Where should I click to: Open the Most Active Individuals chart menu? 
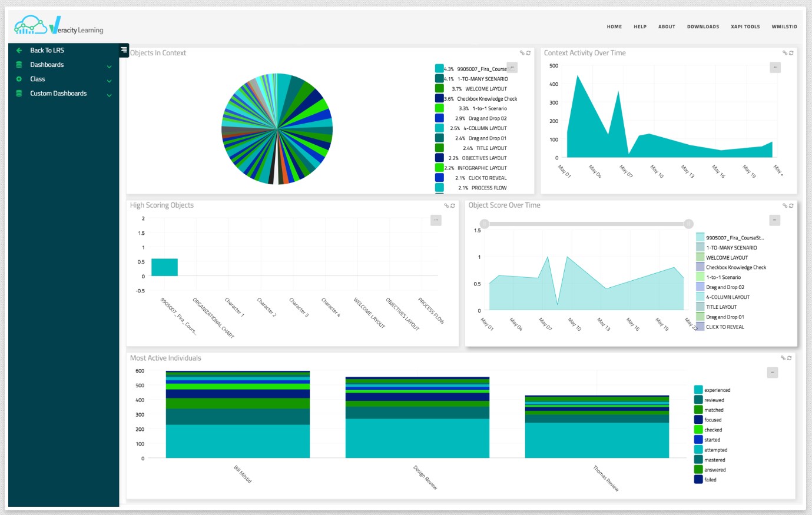773,373
